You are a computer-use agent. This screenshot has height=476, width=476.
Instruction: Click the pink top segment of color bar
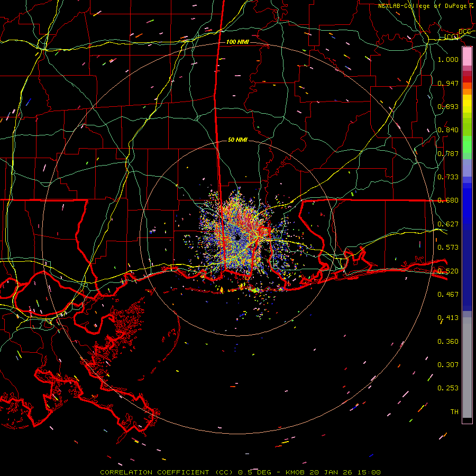pyautogui.click(x=467, y=57)
